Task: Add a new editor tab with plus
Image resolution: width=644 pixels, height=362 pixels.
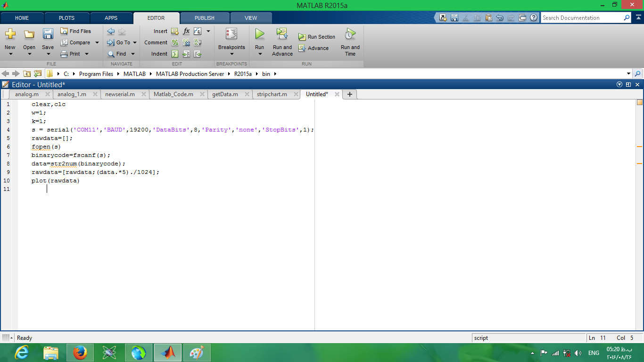Action: [x=349, y=94]
